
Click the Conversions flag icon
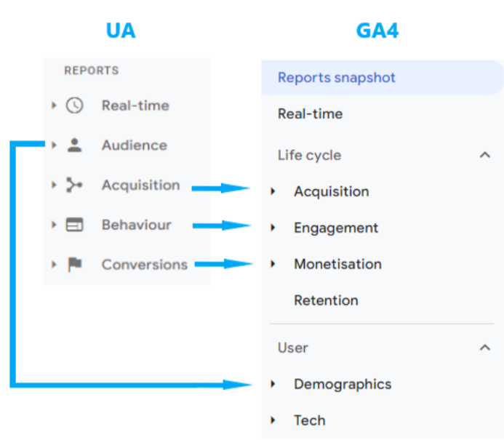(x=74, y=265)
